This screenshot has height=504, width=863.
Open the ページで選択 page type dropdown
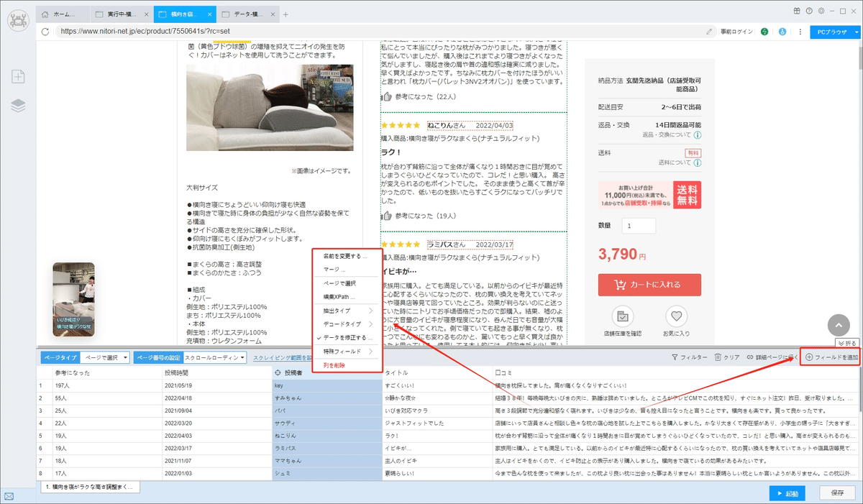105,357
